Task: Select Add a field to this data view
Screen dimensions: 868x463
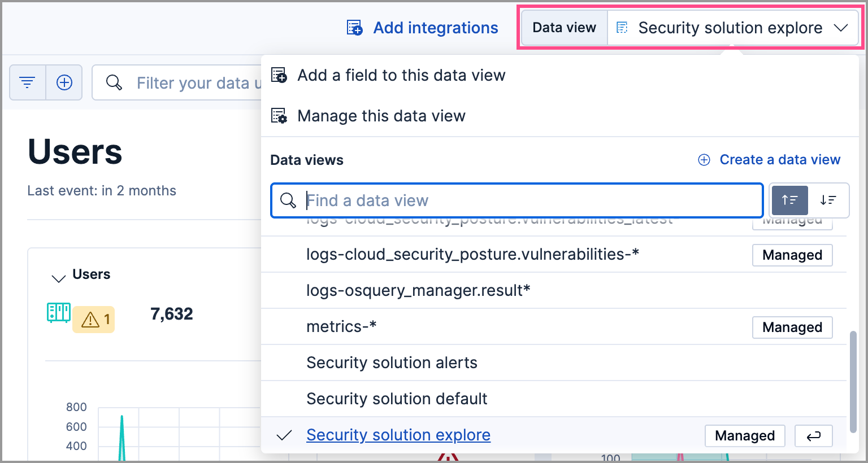Action: [x=402, y=75]
